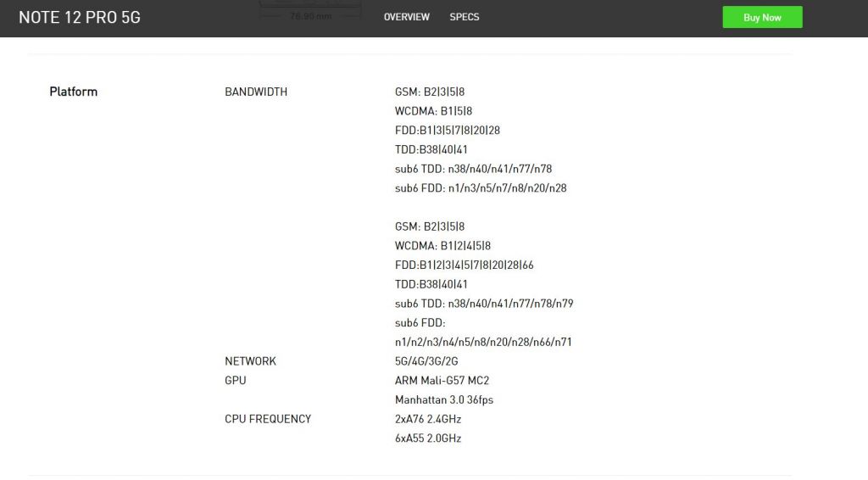This screenshot has height=480, width=868.
Task: Click the GPU spec label
Action: [235, 381]
